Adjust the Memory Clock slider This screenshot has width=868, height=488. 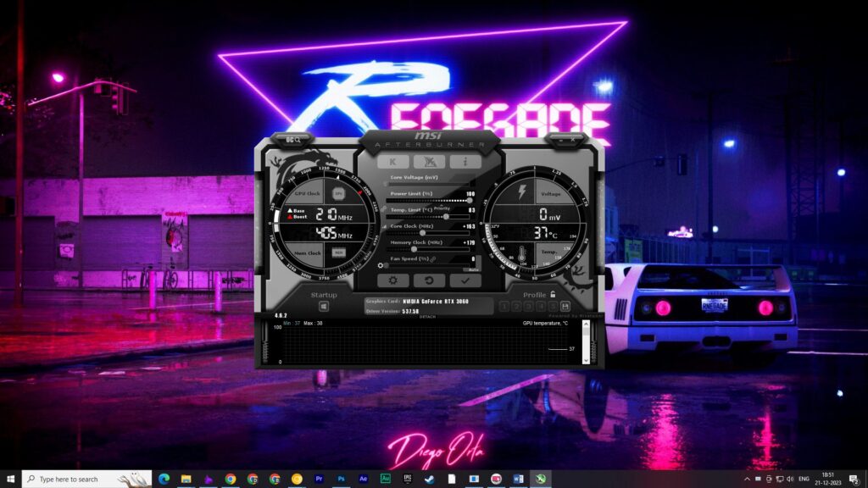pyautogui.click(x=428, y=249)
